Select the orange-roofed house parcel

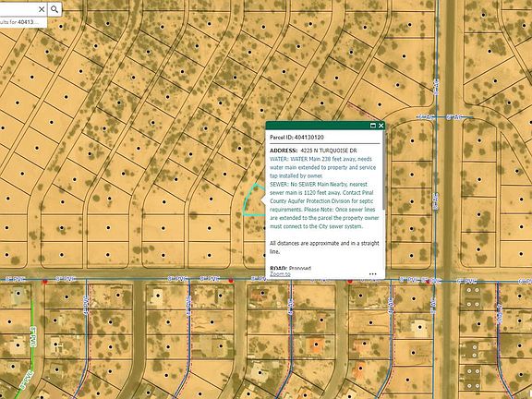click(x=316, y=345)
